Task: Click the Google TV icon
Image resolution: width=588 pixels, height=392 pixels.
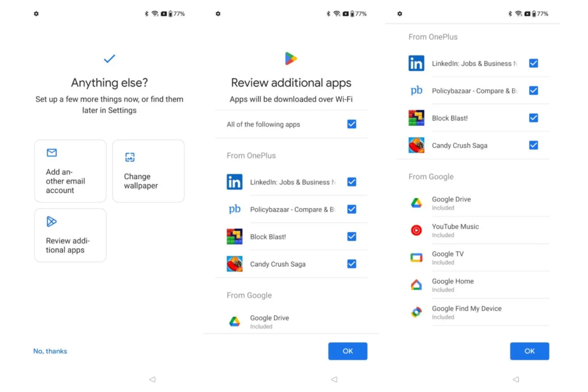Action: 416,258
